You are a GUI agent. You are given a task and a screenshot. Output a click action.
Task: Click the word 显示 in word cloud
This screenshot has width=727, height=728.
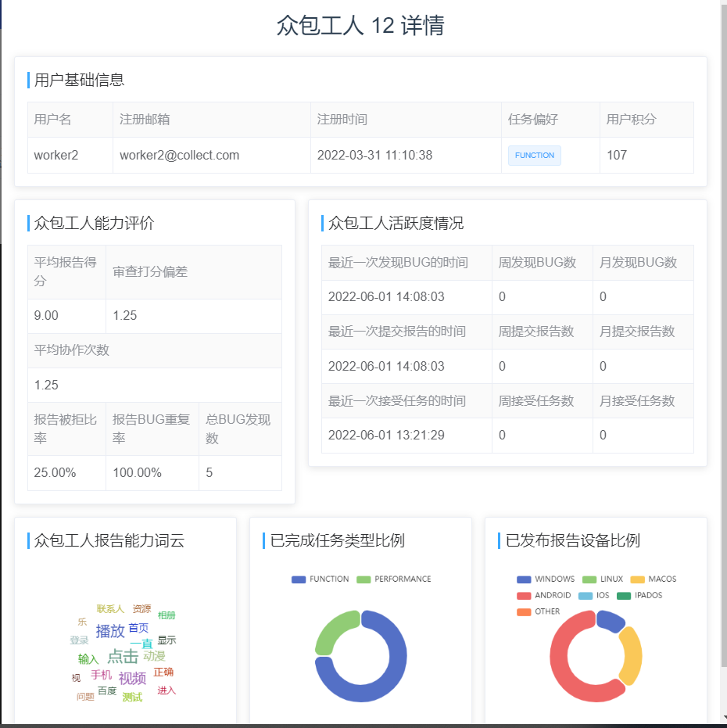pyautogui.click(x=167, y=640)
